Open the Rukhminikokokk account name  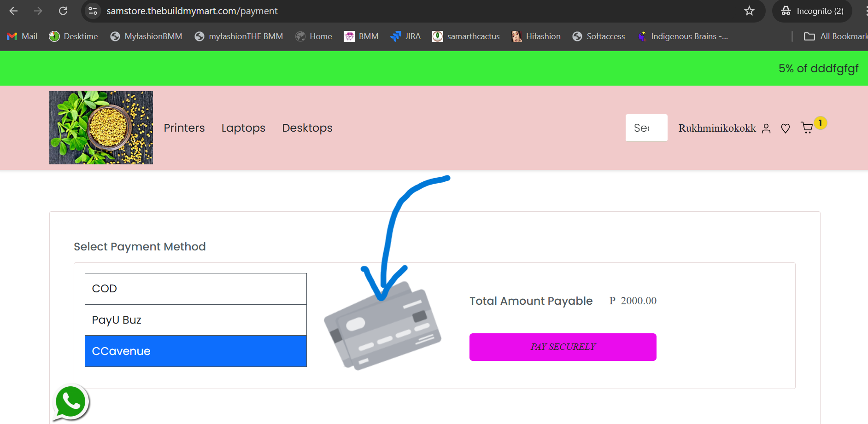tap(717, 128)
